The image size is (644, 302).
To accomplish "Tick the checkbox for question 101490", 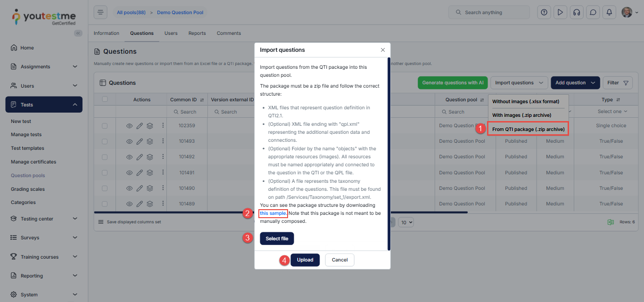I will click(105, 188).
